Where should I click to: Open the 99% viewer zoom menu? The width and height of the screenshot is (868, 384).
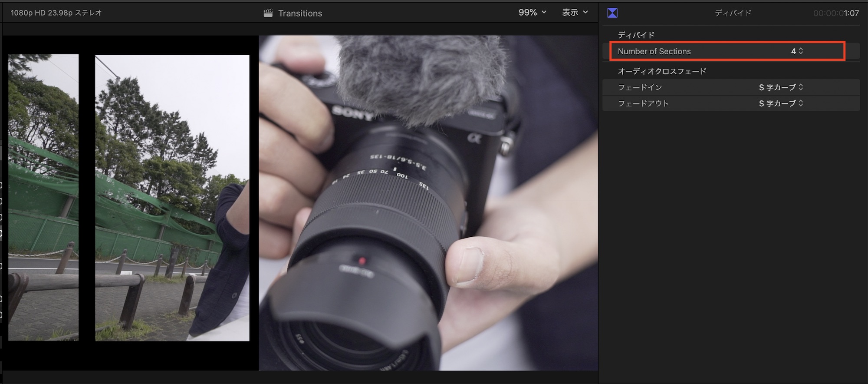(532, 13)
